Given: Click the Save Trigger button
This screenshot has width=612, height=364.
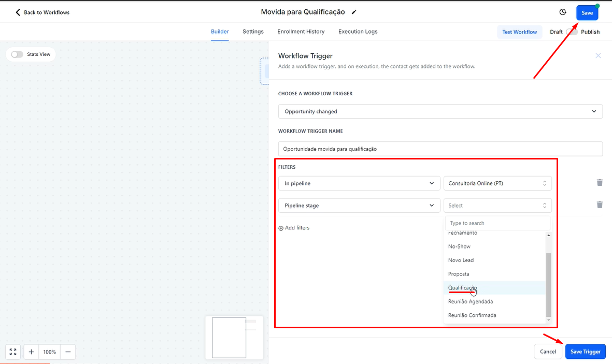Looking at the screenshot, I should (x=585, y=352).
